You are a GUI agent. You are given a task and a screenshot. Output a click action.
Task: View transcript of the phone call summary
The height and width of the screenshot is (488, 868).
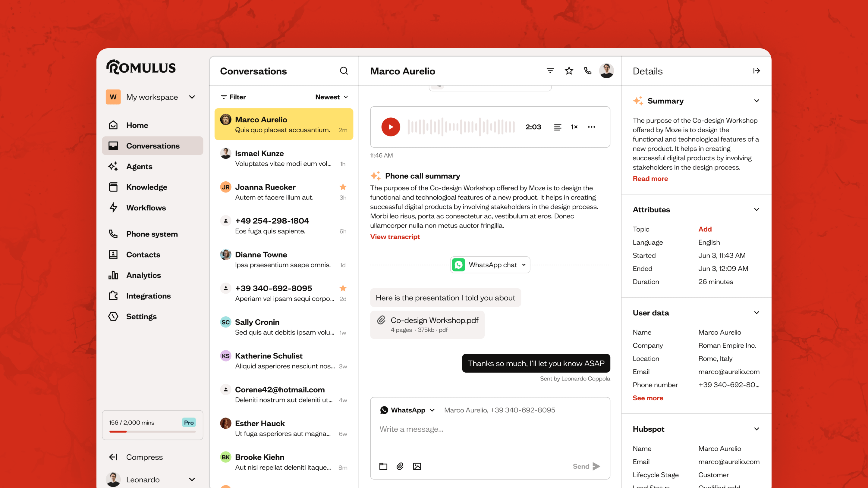coord(395,236)
